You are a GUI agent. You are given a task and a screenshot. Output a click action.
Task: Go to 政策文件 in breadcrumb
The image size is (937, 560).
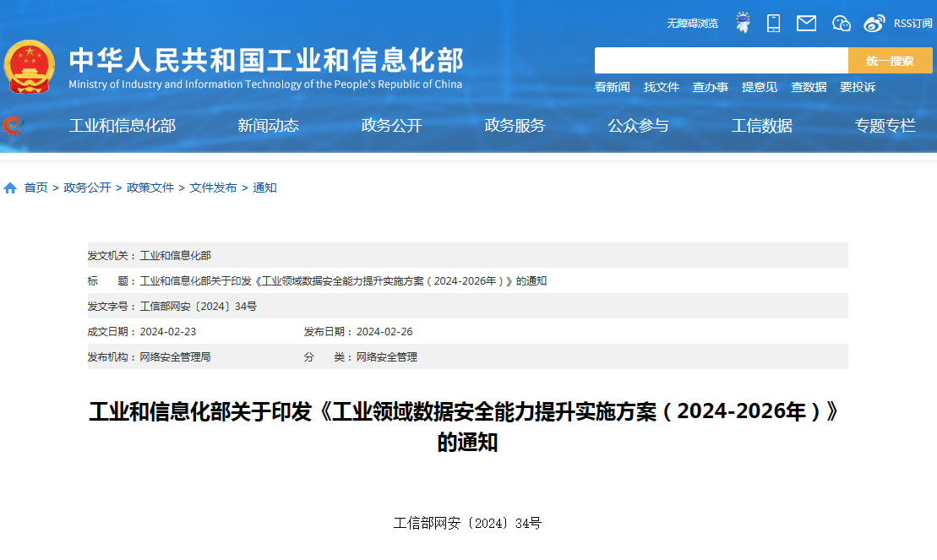(x=150, y=188)
